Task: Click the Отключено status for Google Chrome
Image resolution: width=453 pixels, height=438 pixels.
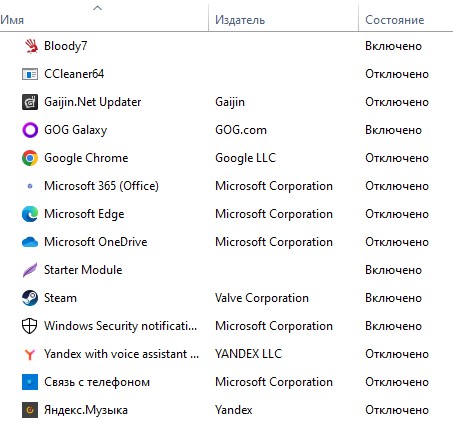Action: [x=397, y=158]
